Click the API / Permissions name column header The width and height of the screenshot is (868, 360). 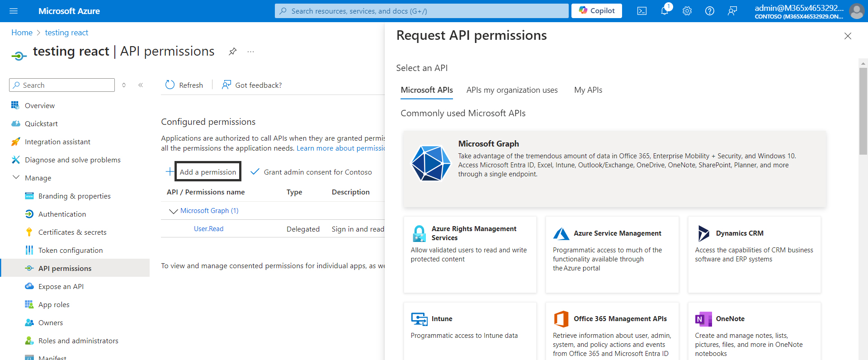pyautogui.click(x=206, y=192)
